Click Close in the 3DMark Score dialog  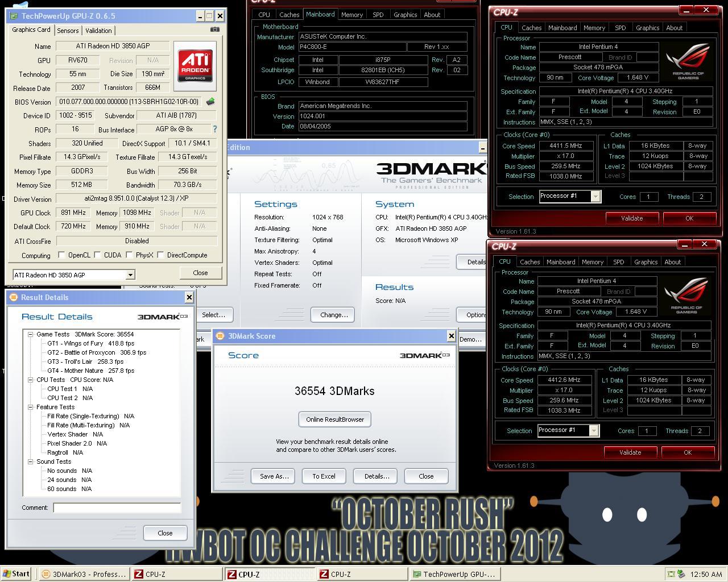point(426,476)
